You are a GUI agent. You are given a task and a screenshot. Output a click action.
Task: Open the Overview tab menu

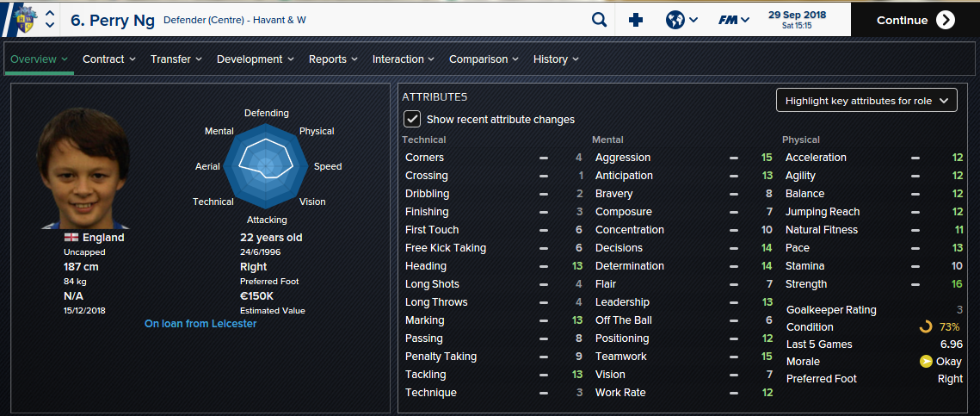tap(40, 59)
